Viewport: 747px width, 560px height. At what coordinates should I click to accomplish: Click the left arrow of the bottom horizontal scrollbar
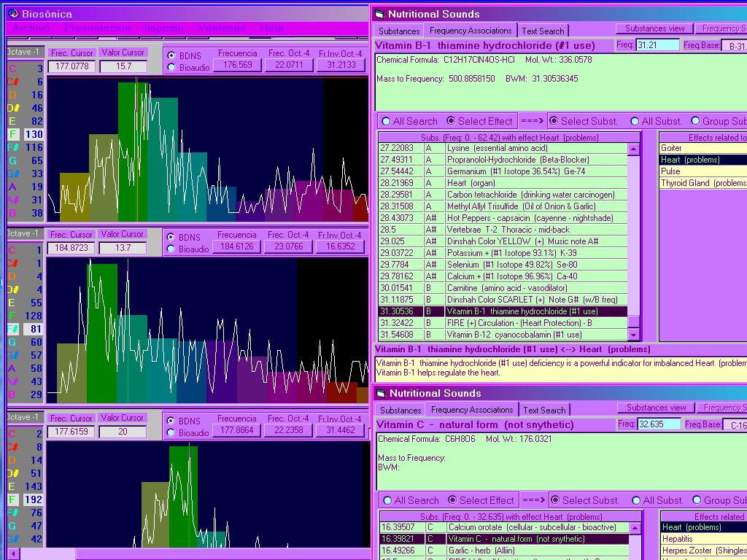(12, 553)
